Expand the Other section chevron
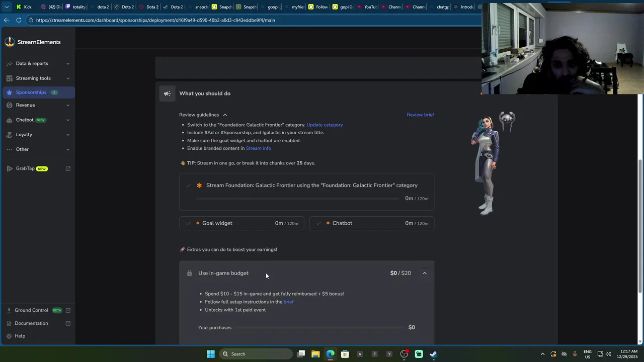This screenshot has height=362, width=644. click(68, 149)
